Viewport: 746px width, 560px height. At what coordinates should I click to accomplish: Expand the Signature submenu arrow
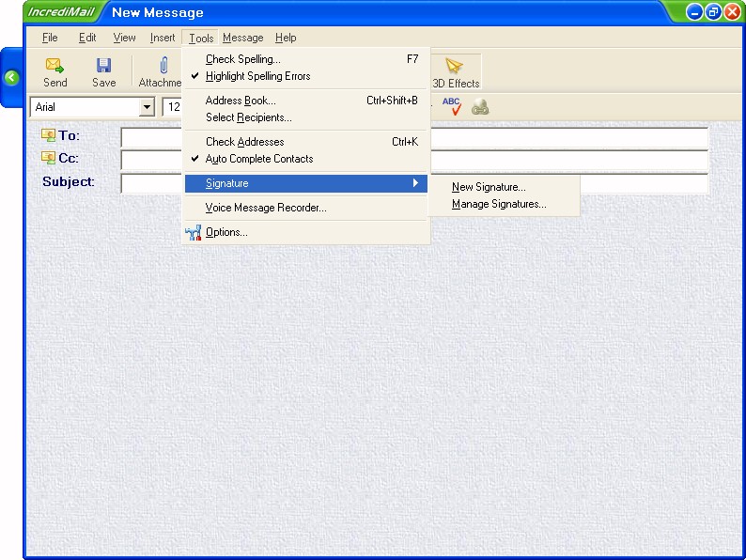pyautogui.click(x=415, y=183)
